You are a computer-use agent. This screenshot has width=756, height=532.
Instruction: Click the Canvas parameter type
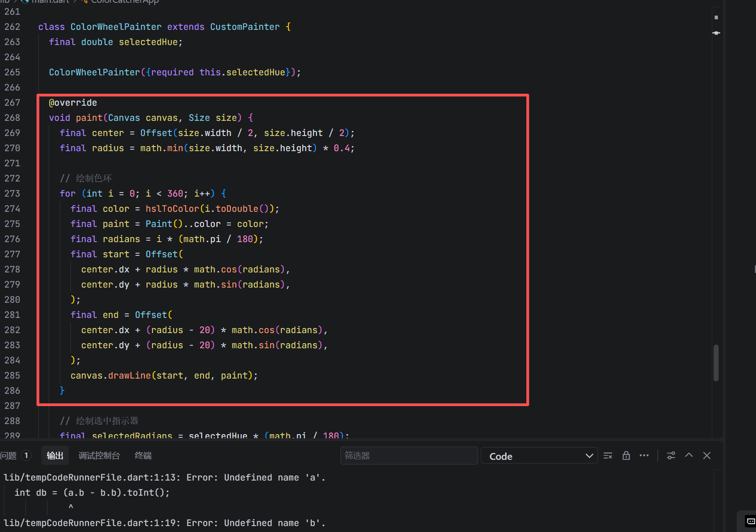124,118
